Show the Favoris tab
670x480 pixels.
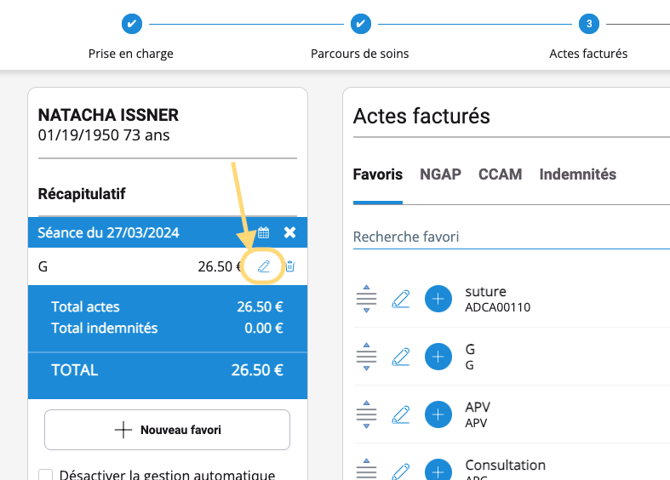[x=377, y=174]
